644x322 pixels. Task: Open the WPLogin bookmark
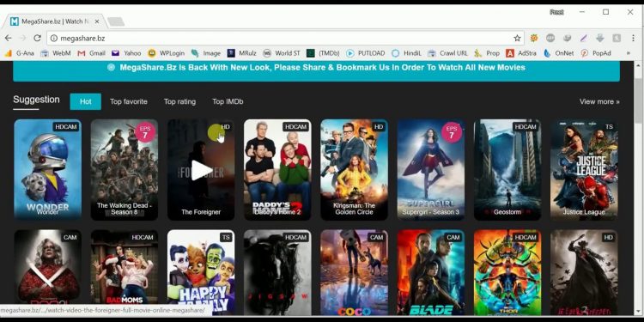[166, 53]
